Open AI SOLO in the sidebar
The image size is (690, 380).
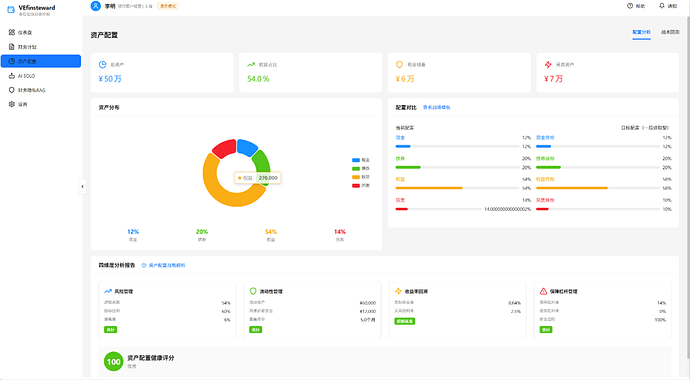tap(41, 76)
